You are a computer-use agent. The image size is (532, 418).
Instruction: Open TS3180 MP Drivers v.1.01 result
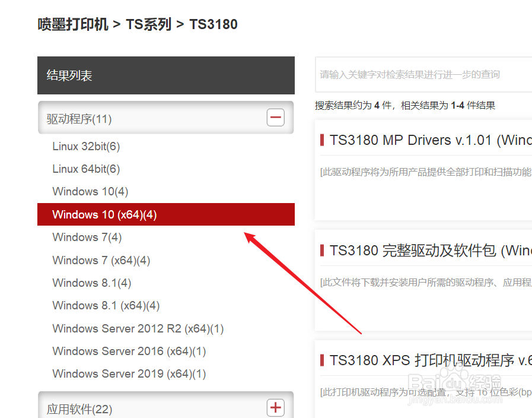point(431,140)
